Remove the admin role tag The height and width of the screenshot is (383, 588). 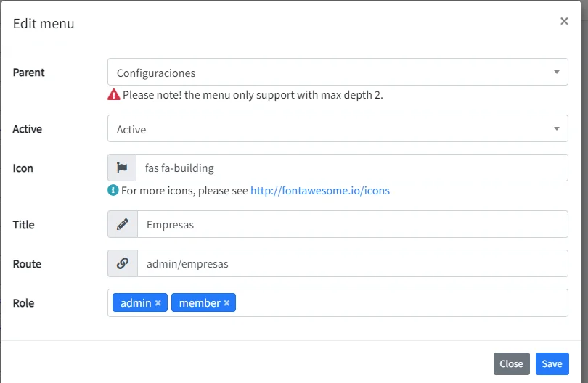[x=158, y=302]
